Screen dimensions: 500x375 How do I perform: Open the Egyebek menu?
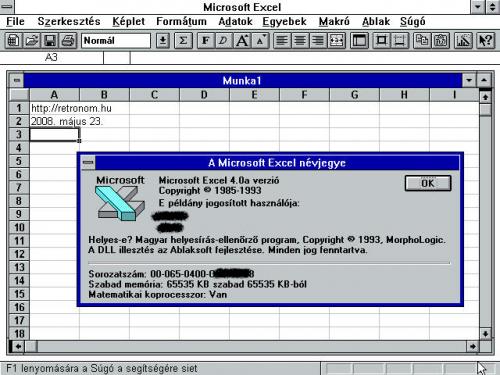(x=284, y=22)
